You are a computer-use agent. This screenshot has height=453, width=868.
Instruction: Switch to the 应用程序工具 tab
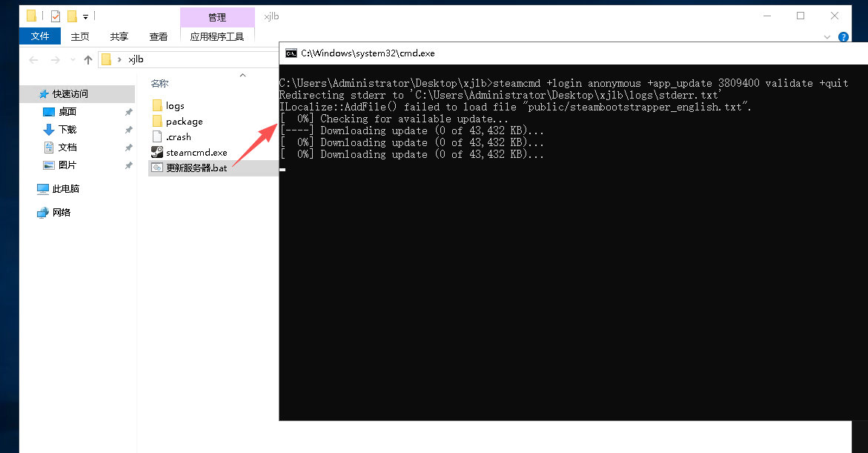[217, 36]
